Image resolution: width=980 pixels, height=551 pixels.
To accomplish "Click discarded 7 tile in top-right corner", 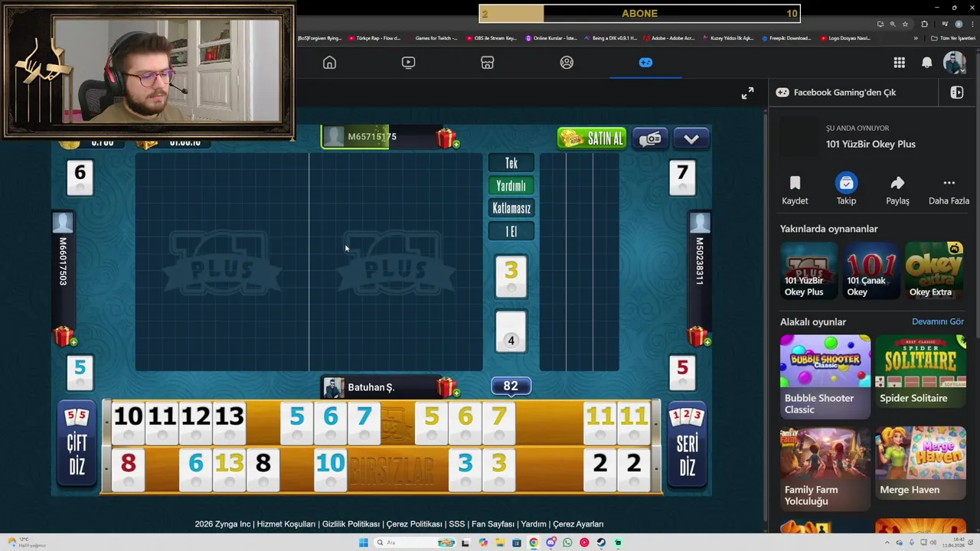I will tap(682, 178).
